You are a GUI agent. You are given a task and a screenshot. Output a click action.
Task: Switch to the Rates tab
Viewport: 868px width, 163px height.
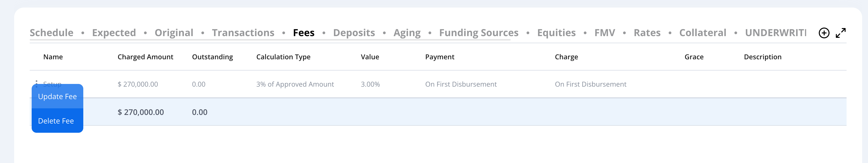click(647, 33)
